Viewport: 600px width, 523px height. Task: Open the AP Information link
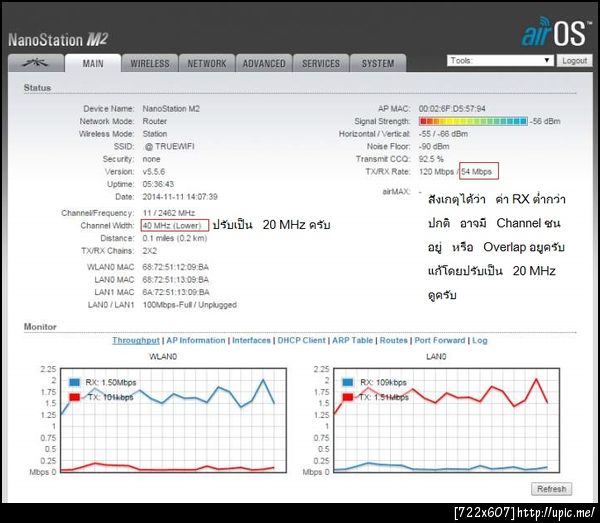196,341
